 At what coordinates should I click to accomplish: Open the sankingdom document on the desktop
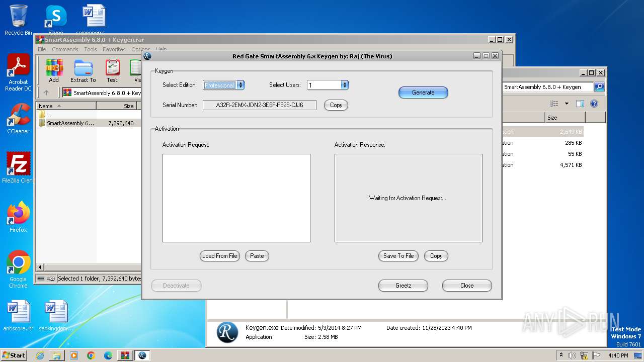[x=56, y=316]
